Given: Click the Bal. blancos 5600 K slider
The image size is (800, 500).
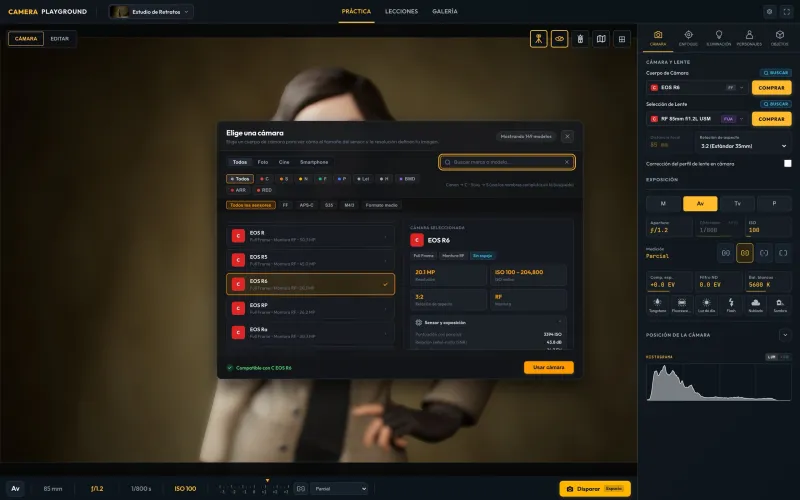Looking at the screenshot, I should [768, 282].
